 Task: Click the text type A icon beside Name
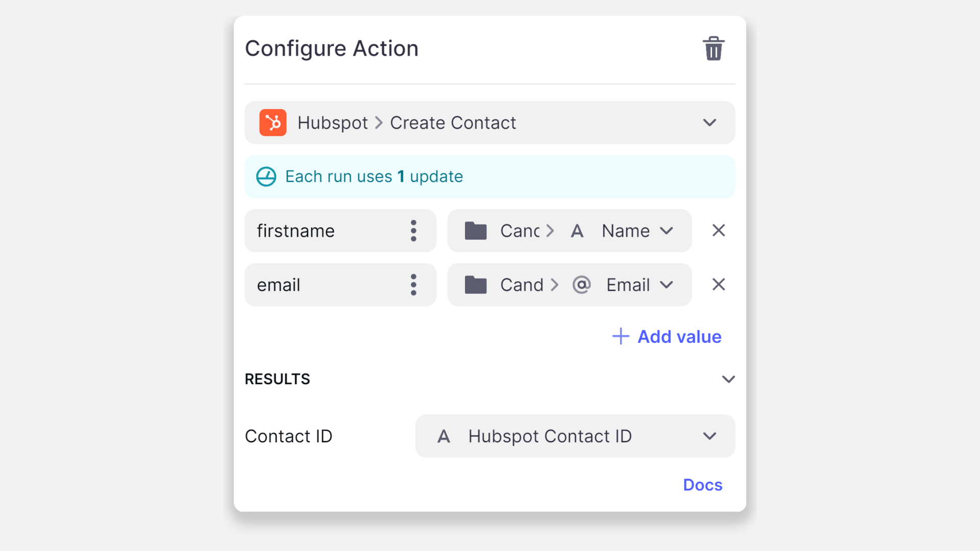point(577,231)
